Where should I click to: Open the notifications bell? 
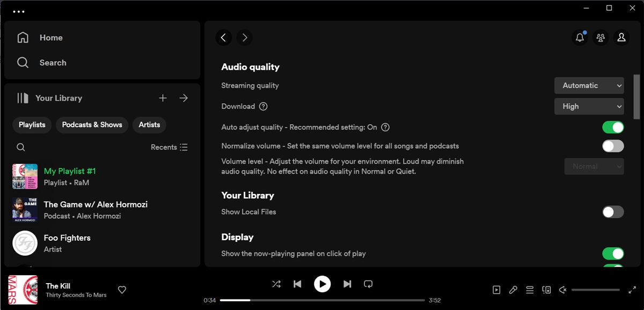coord(580,38)
